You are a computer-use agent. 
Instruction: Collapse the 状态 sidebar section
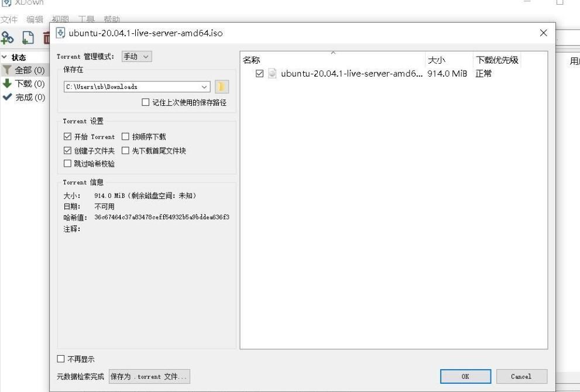pos(5,57)
